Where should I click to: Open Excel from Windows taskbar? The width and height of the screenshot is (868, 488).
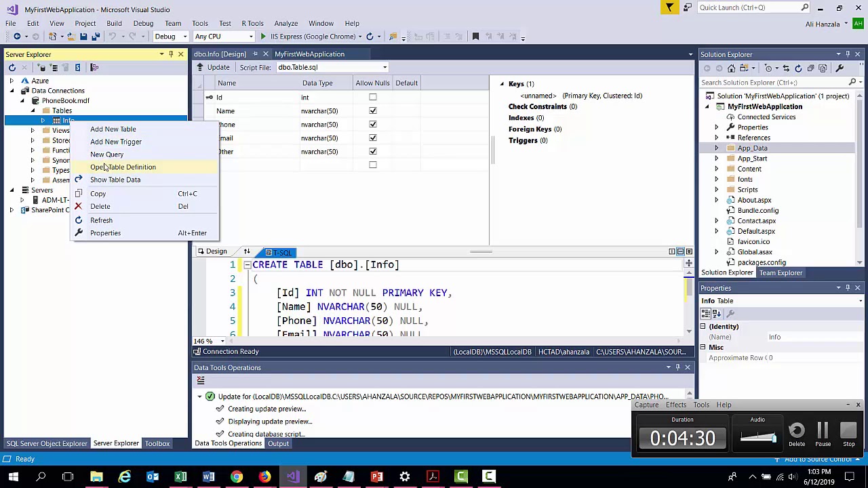[x=180, y=476]
